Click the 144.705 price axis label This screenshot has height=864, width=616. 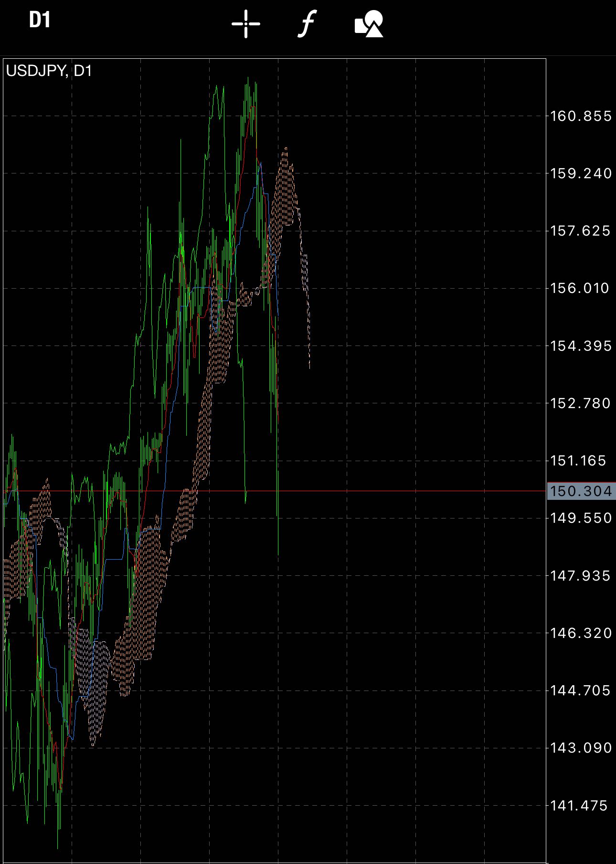(x=581, y=691)
